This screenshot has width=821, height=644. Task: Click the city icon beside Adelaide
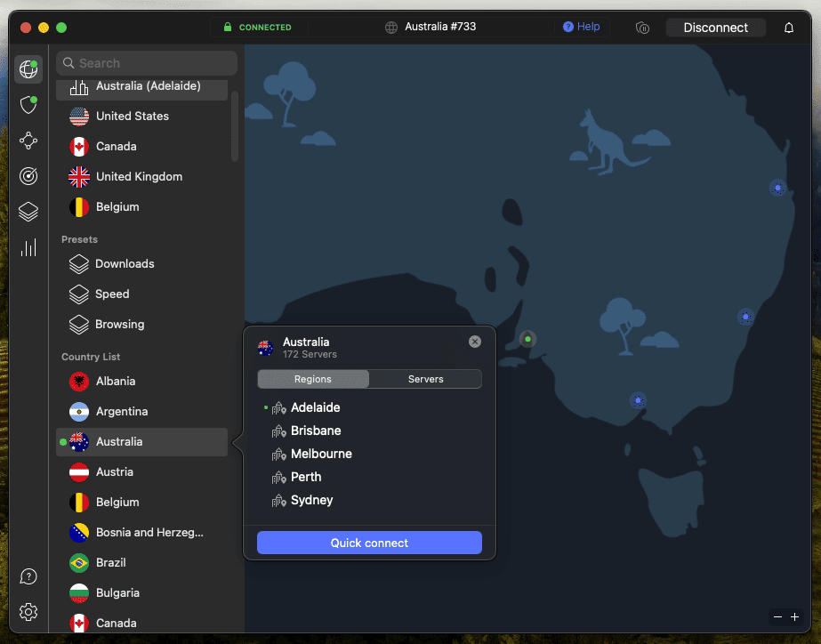tap(278, 408)
